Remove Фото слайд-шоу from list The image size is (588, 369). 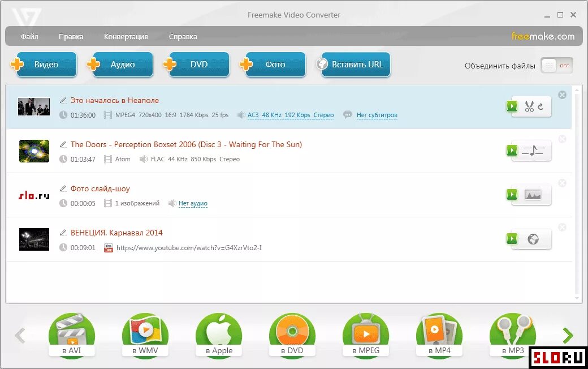(x=562, y=183)
